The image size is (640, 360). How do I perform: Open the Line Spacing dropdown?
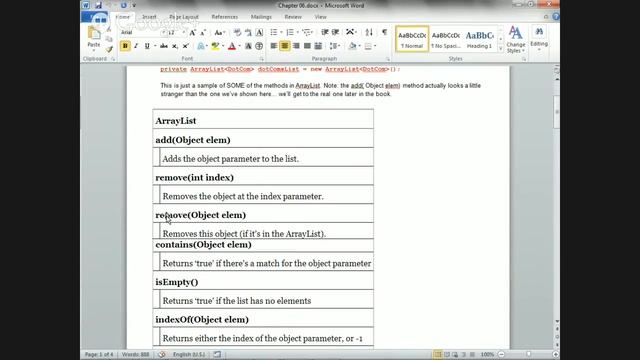point(335,46)
